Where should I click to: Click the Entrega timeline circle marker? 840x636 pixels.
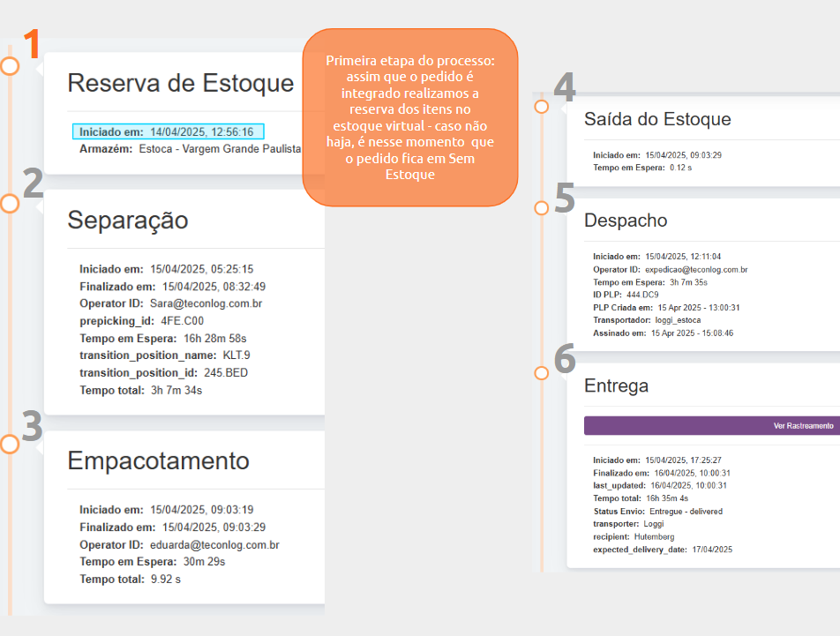(542, 373)
